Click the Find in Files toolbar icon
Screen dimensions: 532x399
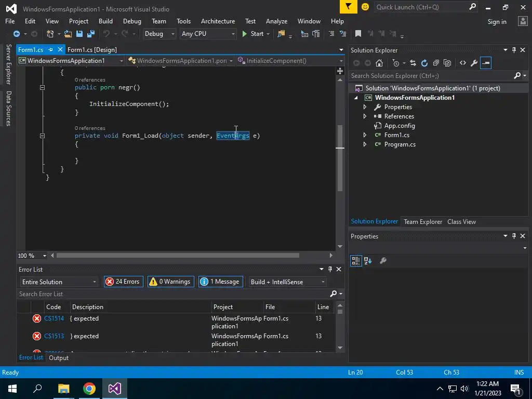[281, 34]
